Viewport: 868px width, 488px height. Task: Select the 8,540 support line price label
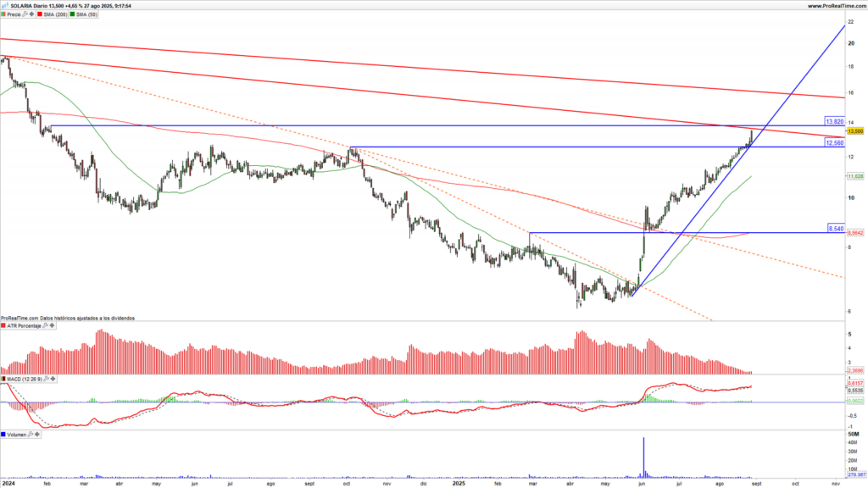835,229
